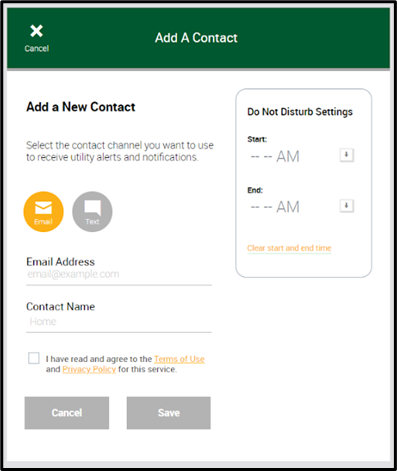The width and height of the screenshot is (397, 471).
Task: Click the Start time AM field
Action: click(x=275, y=156)
